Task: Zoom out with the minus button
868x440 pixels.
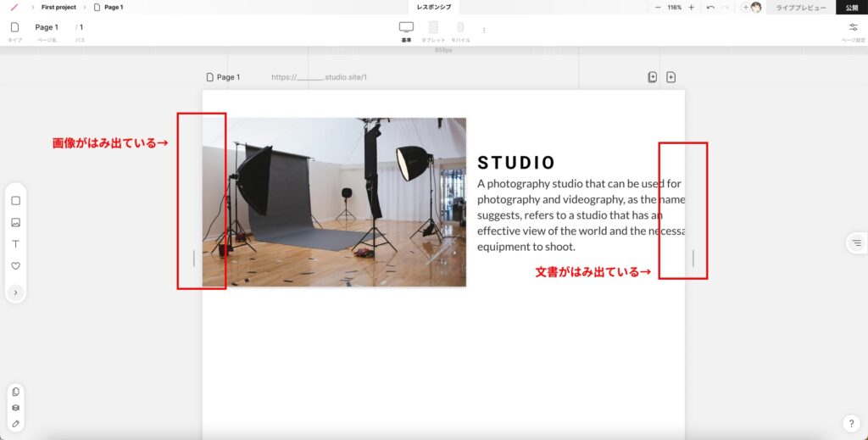Action: point(658,7)
